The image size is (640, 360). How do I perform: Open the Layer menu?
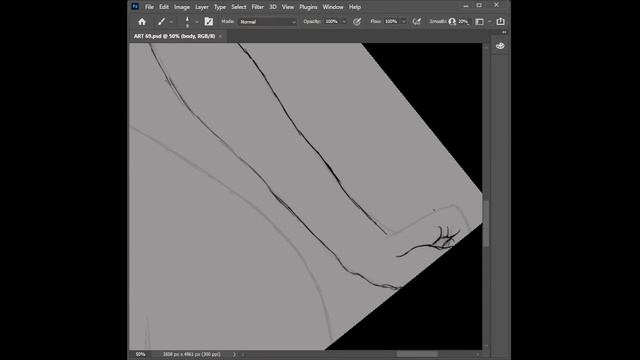pyautogui.click(x=202, y=7)
